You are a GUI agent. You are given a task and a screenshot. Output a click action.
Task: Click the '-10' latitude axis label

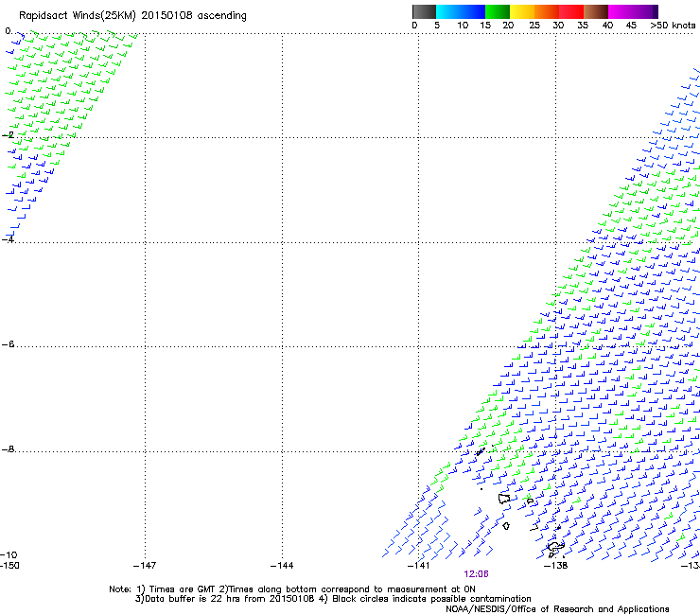[9, 554]
